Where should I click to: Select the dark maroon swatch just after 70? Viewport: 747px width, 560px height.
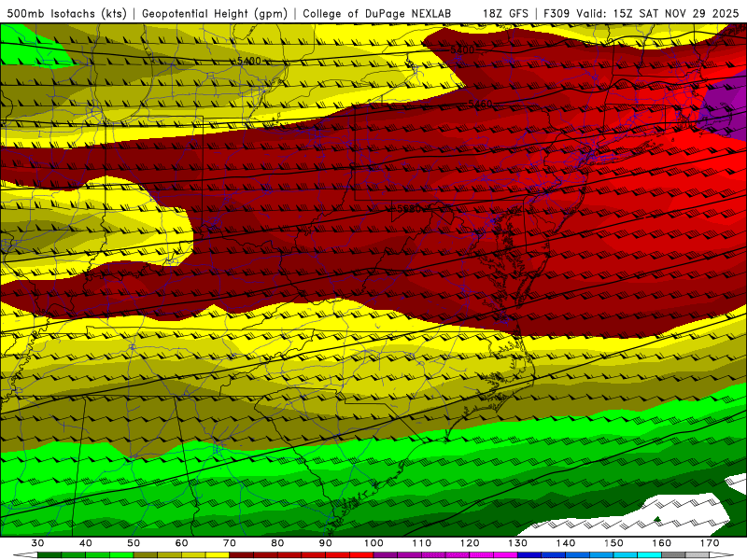point(242,555)
